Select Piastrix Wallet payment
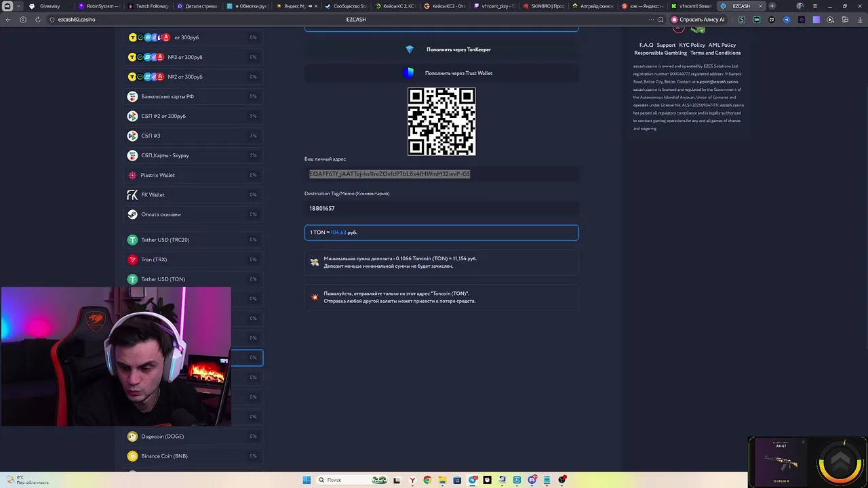Image resolution: width=868 pixels, height=488 pixels. 193,175
